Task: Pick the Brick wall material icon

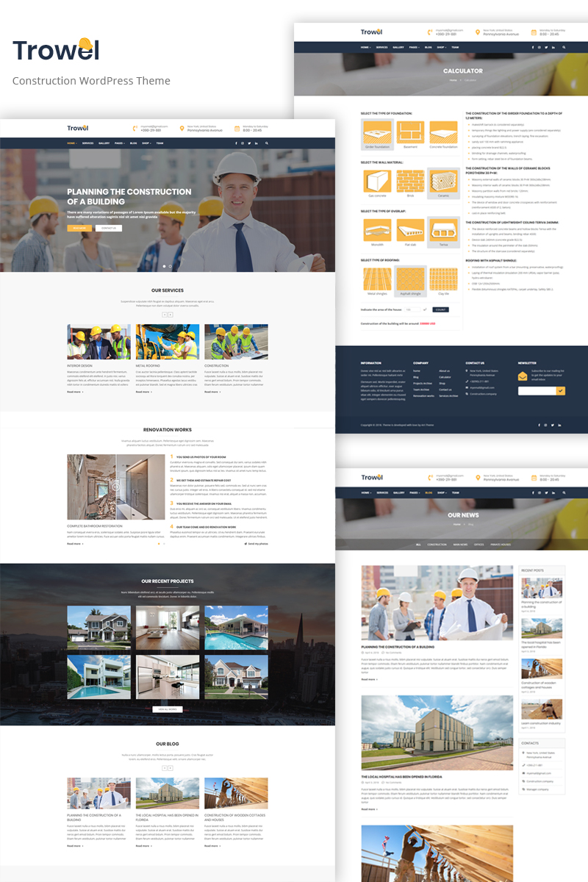Action: click(x=410, y=182)
